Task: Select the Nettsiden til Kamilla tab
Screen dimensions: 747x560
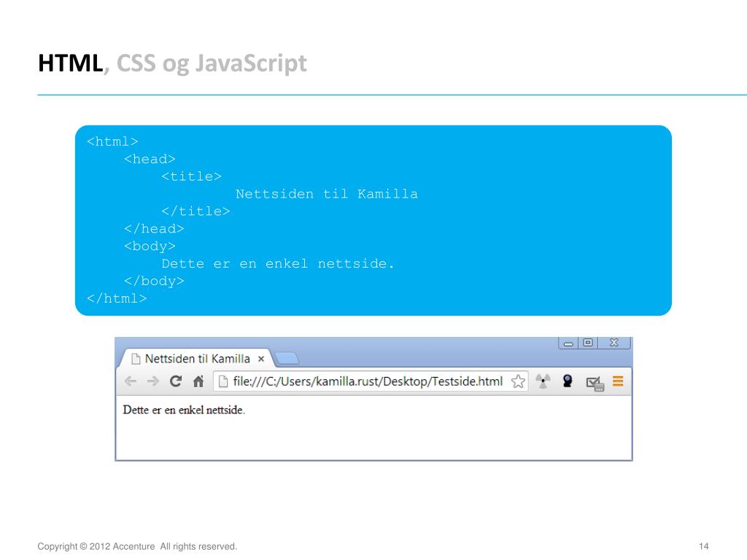Action: (x=197, y=359)
